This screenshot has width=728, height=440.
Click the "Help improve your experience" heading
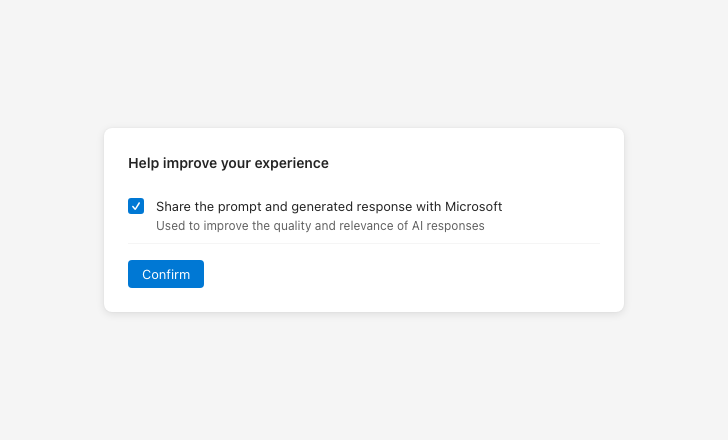(228, 163)
